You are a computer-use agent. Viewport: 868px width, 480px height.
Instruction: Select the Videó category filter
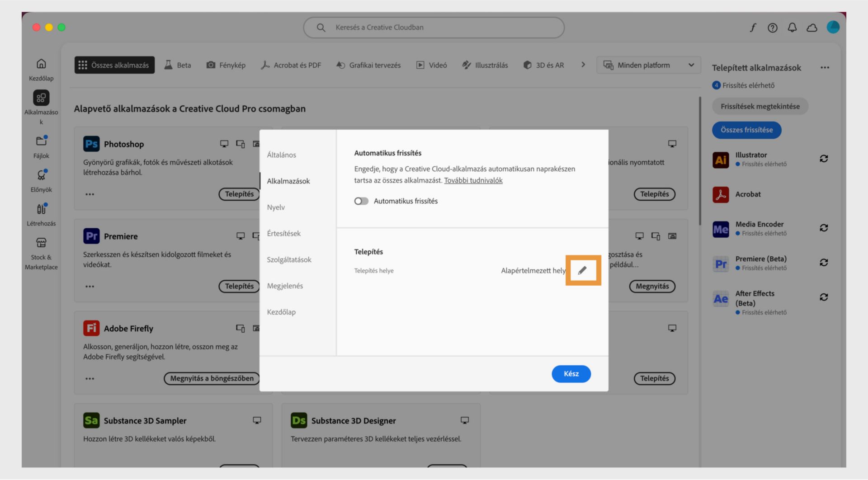click(x=432, y=65)
